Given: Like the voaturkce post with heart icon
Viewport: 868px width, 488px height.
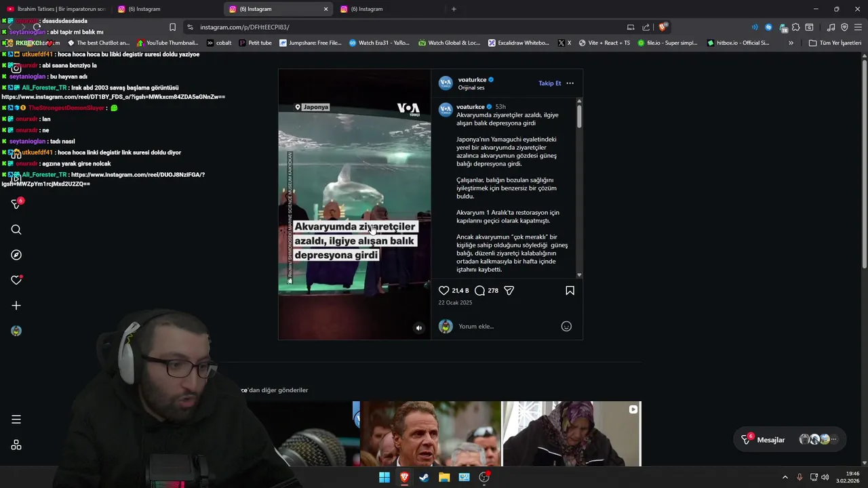Looking at the screenshot, I should (x=444, y=291).
